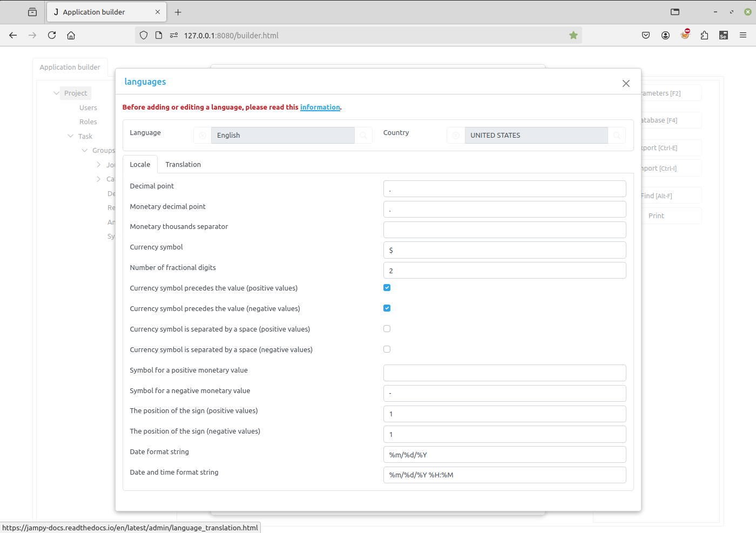Close the languages dialog
The image size is (756, 533).
pyautogui.click(x=626, y=83)
